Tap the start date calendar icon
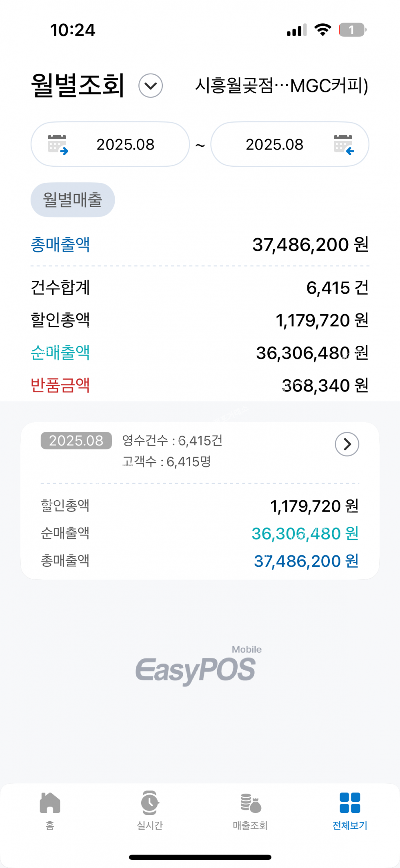This screenshot has height=868, width=400. click(58, 145)
